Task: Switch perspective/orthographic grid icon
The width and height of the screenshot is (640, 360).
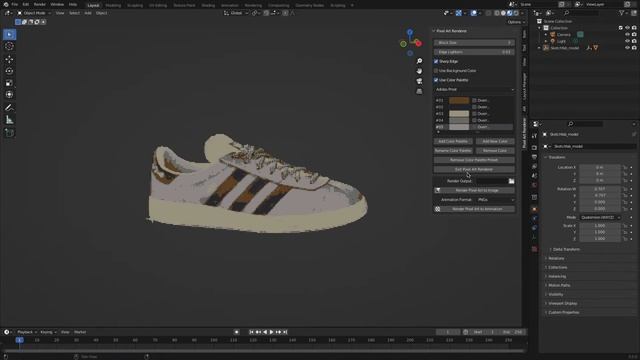Action: (419, 91)
